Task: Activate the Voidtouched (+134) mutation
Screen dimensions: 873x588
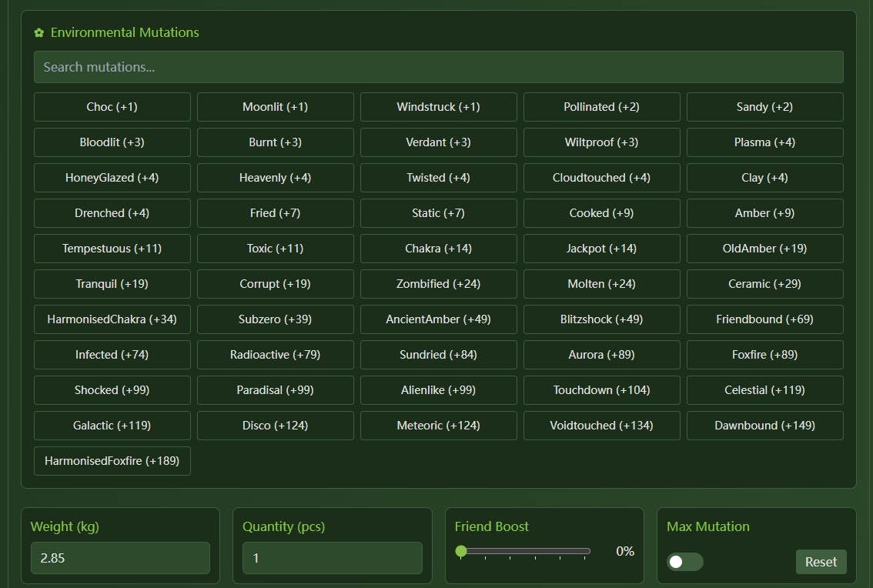Action: [601, 425]
